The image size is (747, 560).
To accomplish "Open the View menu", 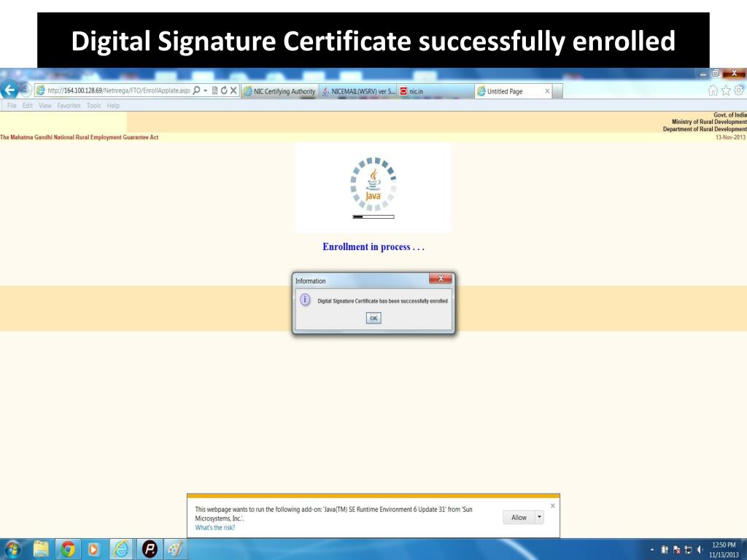I will point(44,106).
